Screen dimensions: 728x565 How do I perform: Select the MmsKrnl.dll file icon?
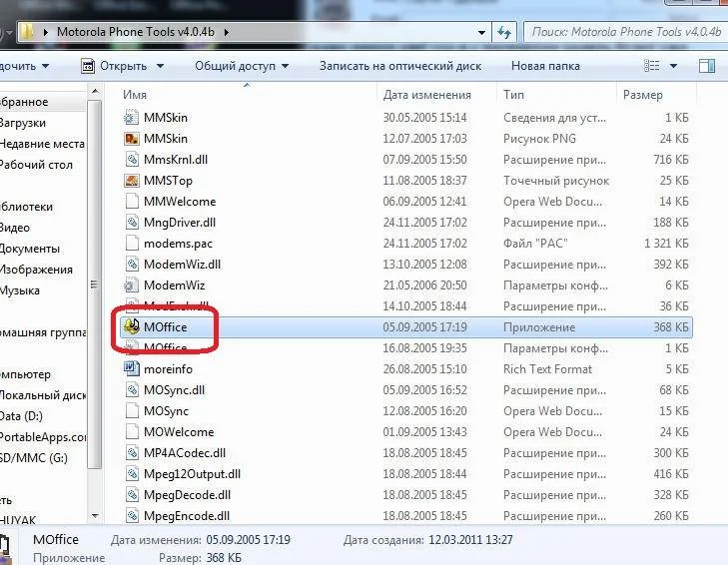click(x=132, y=160)
